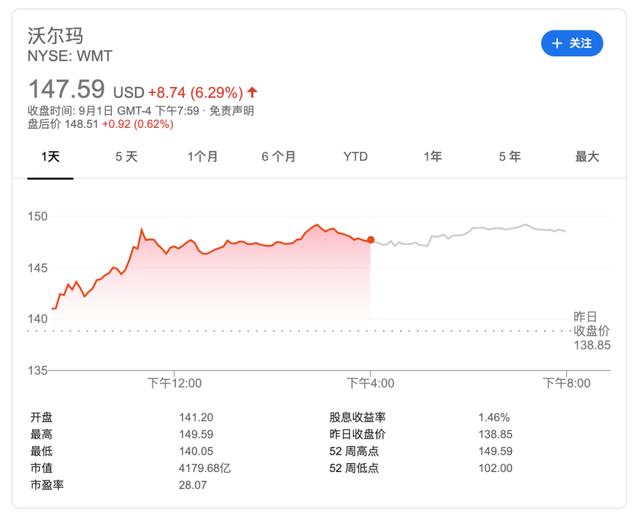The width and height of the screenshot is (640, 517).
Task: Switch to the 5 天 tab
Action: 126,157
